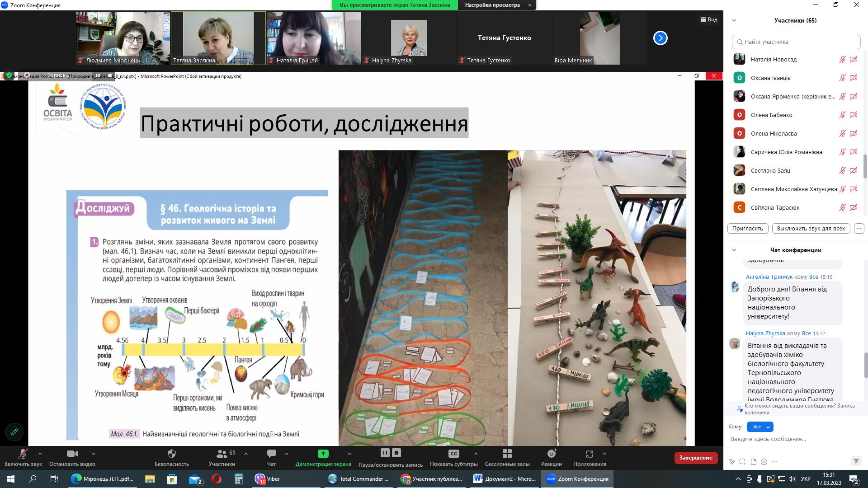Toggle microphone with Включить звук
This screenshot has width=868, height=488.
pyautogui.click(x=23, y=454)
